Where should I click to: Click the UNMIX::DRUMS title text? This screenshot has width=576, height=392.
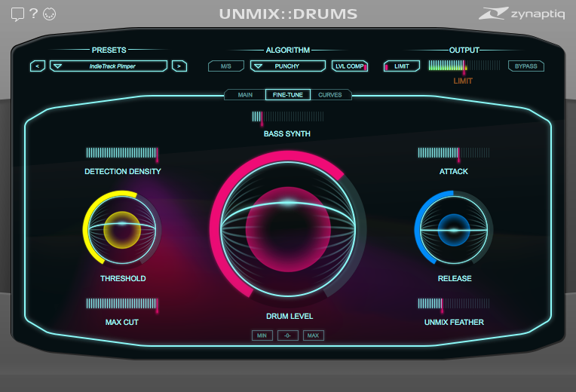(x=288, y=14)
